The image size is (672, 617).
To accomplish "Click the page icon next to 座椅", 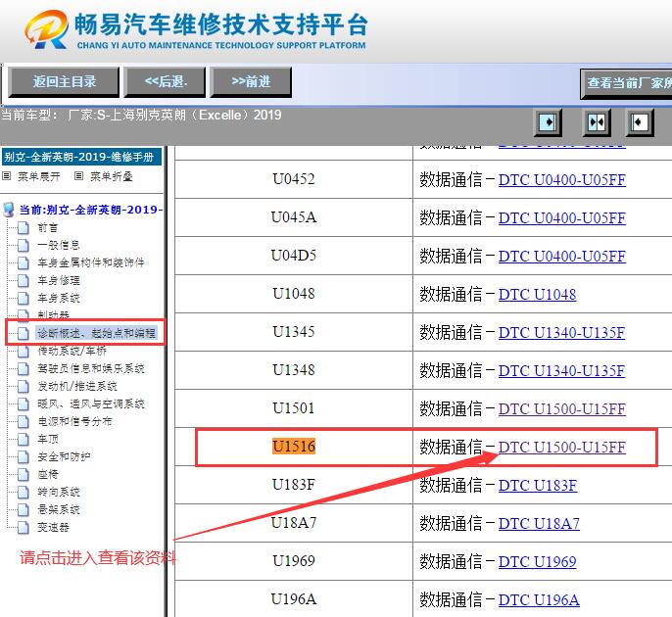I will pos(24,474).
